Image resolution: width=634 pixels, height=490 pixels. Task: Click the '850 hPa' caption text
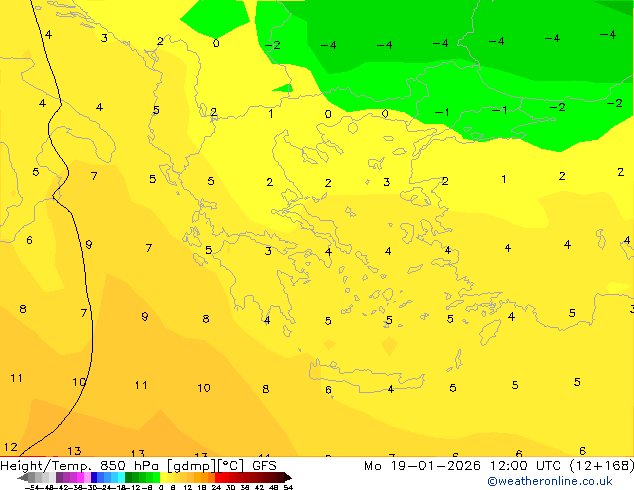[x=129, y=466]
